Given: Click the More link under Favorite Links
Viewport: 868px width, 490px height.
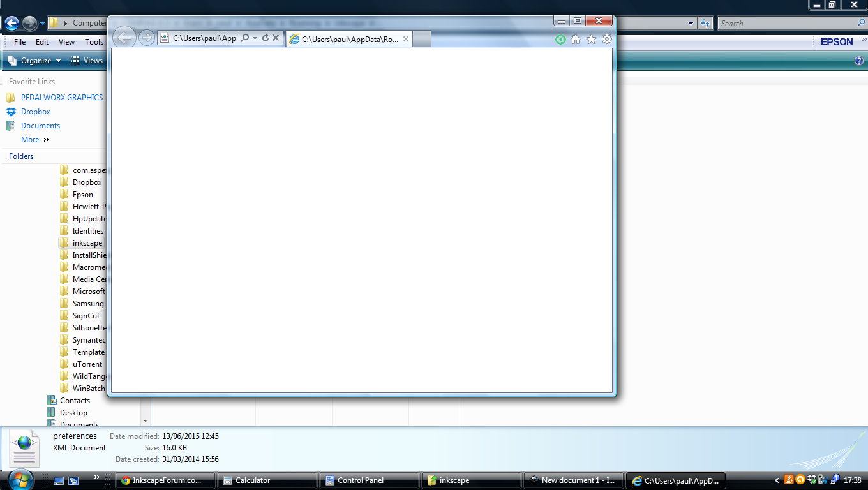Looking at the screenshot, I should [30, 139].
